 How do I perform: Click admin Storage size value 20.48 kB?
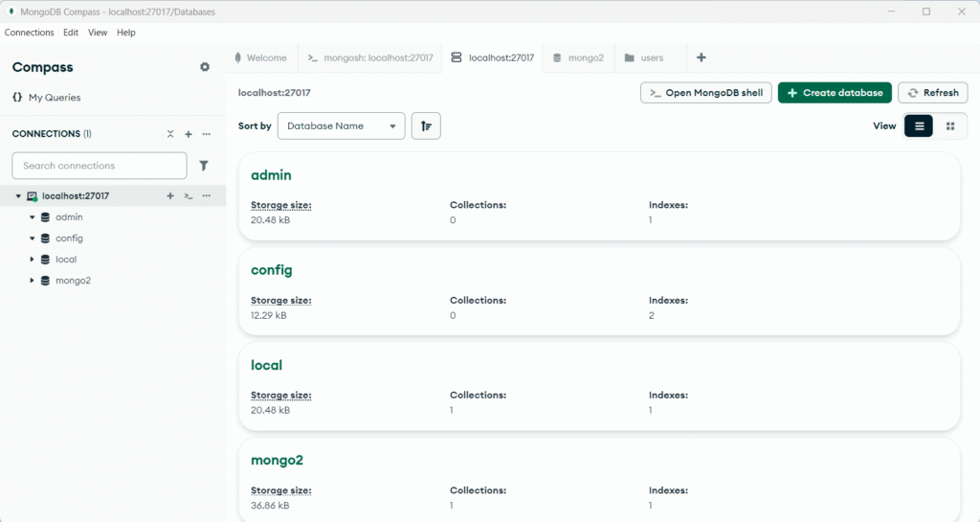click(271, 220)
